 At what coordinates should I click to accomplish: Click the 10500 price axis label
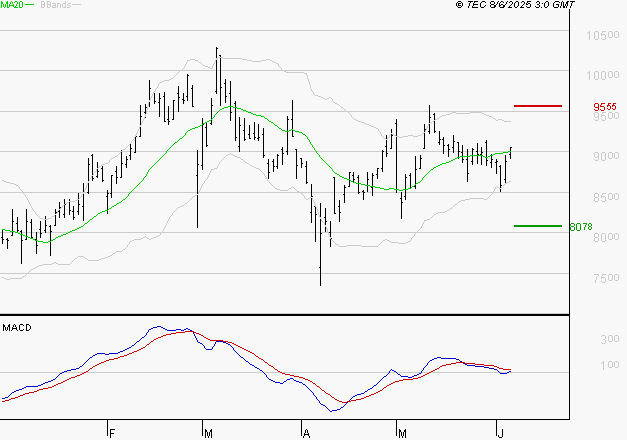[603, 35]
